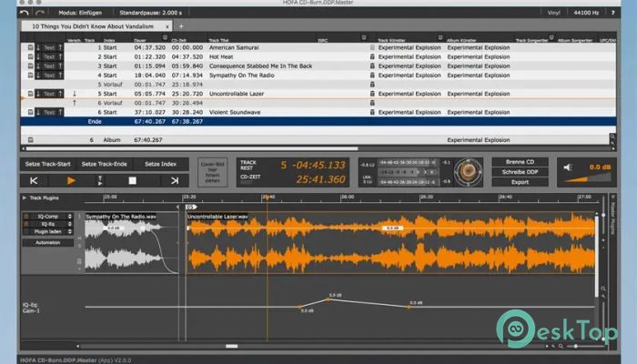Click the redo arrow in top toolbar

tap(39, 13)
